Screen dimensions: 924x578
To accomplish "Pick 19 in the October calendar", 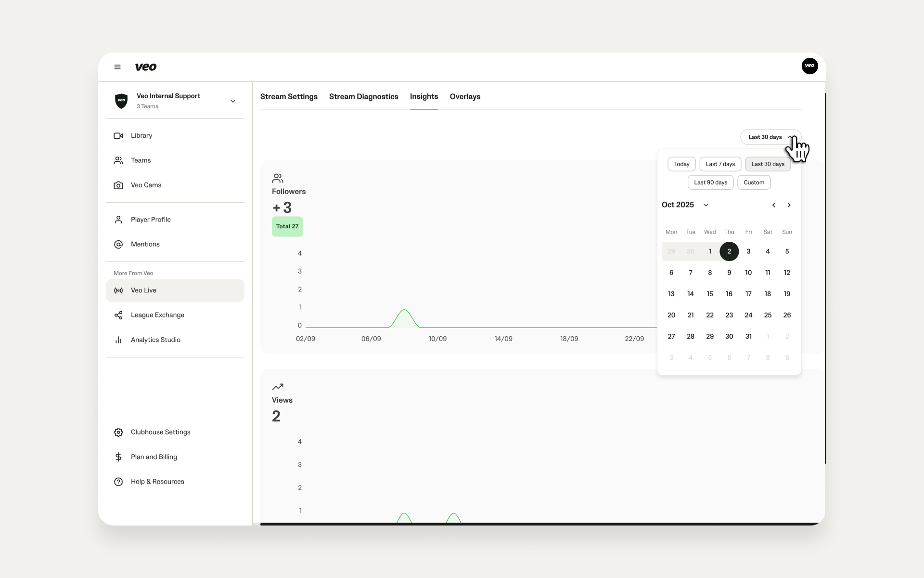I will click(x=787, y=294).
